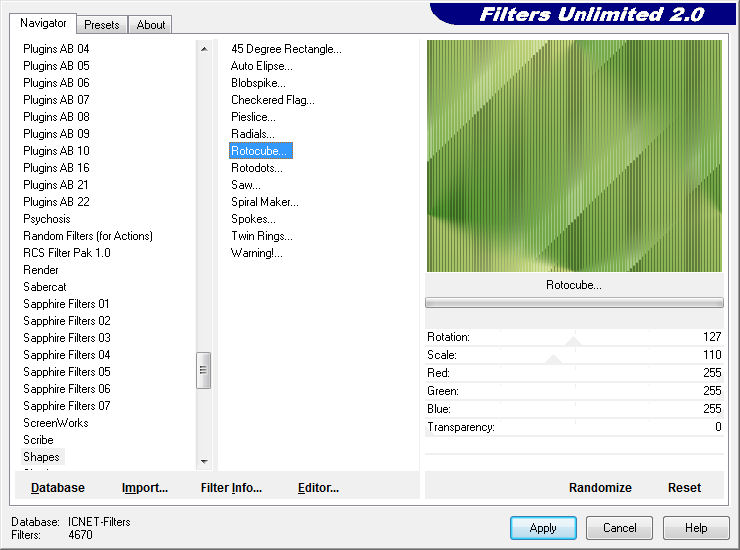The image size is (740, 550).
Task: Open the Database link
Action: click(x=58, y=488)
